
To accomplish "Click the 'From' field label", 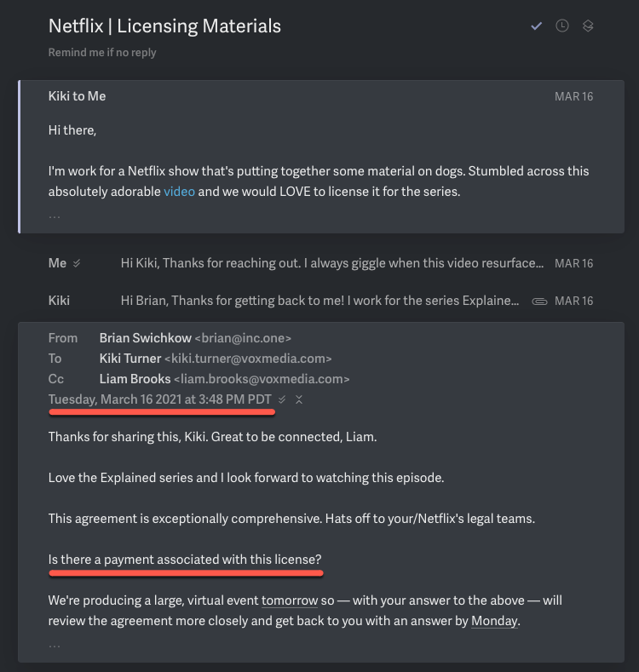I will click(x=63, y=338).
